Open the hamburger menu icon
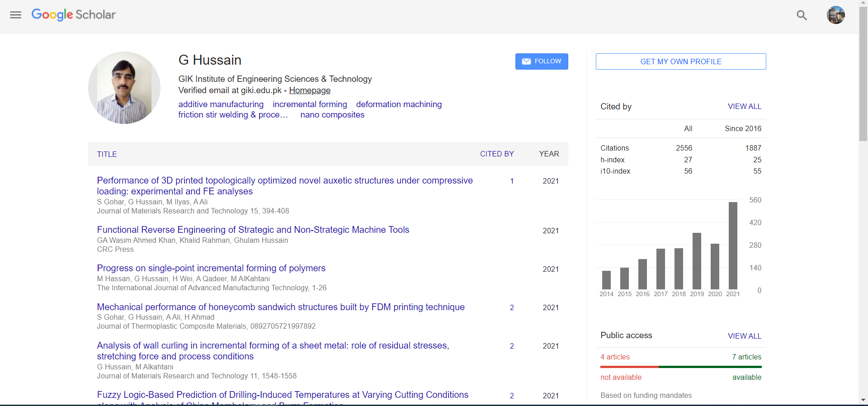 [15, 15]
